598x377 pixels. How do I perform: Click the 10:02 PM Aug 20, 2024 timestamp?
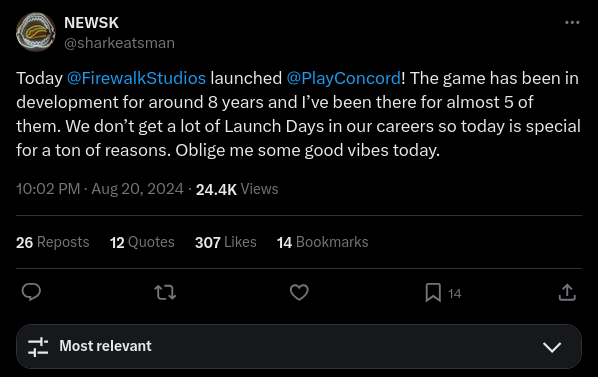click(x=100, y=189)
